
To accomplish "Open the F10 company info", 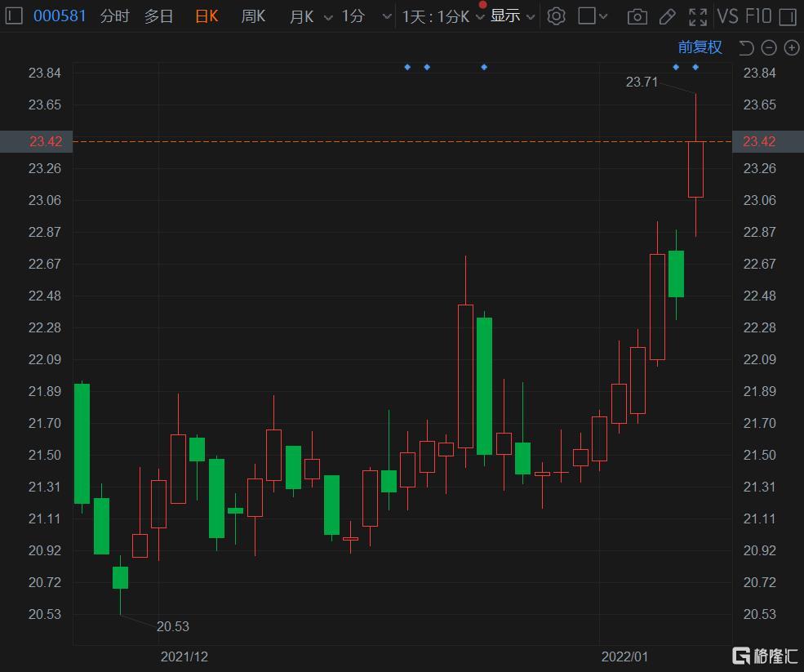I will coord(758,16).
